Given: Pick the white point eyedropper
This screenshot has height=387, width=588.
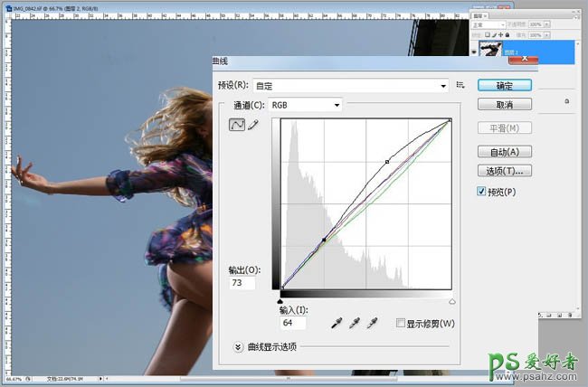Looking at the screenshot, I should [371, 323].
